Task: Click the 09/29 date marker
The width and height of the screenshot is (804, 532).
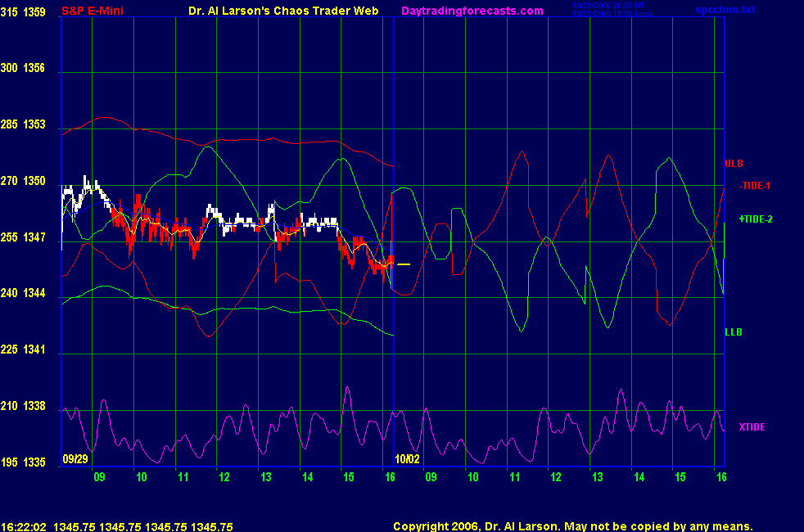Action: coord(73,459)
